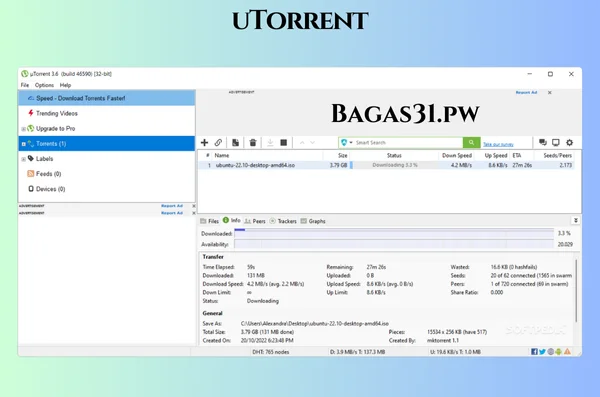Collapse the Torrents tree node

pyautogui.click(x=23, y=144)
